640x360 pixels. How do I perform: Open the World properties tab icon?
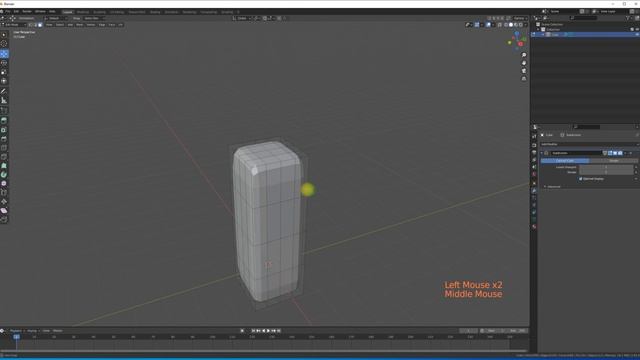(534, 174)
